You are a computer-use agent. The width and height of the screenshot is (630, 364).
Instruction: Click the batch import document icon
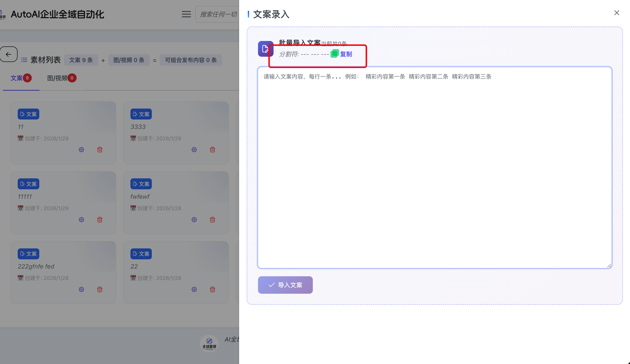coord(266,49)
